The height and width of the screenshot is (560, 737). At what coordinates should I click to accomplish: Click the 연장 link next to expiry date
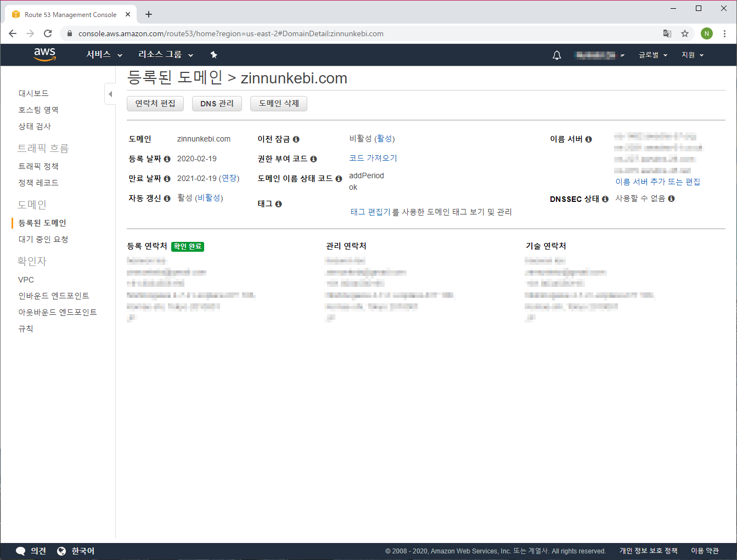(229, 179)
